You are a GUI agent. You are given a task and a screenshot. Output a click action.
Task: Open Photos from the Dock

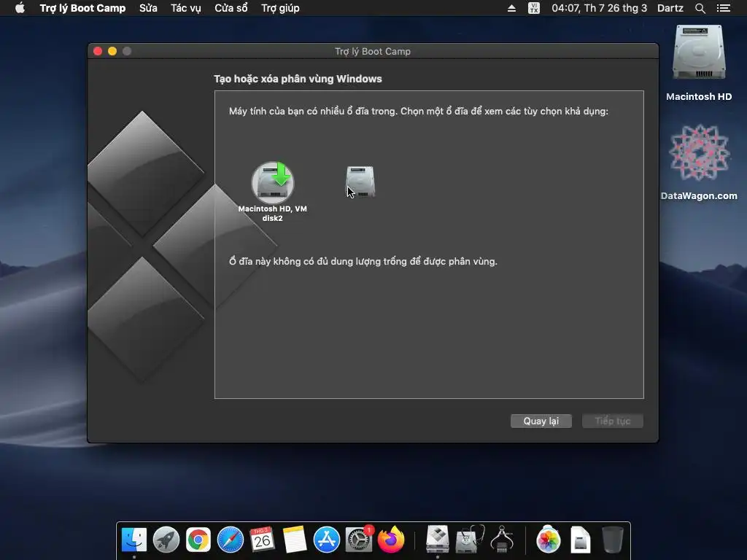549,540
